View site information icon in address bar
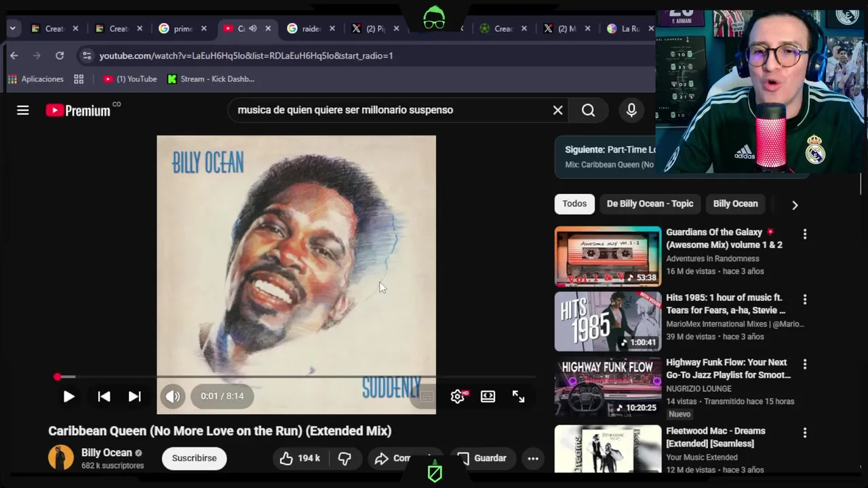 coord(86,56)
